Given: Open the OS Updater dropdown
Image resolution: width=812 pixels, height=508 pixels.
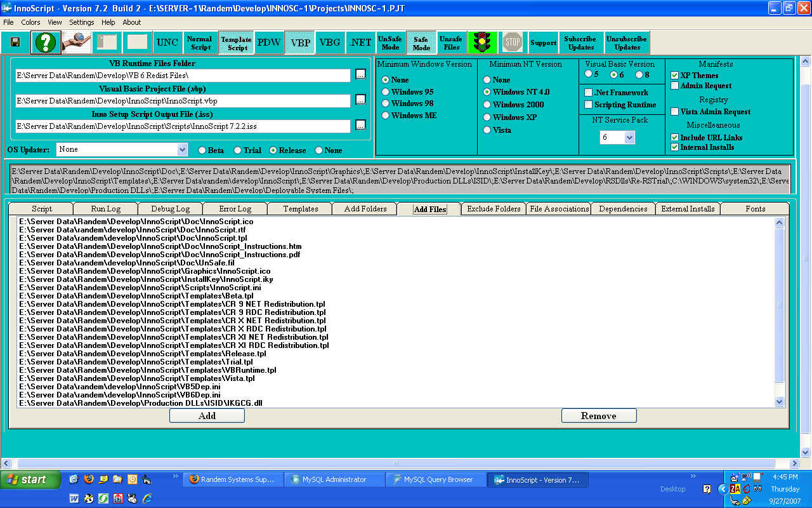Looking at the screenshot, I should point(182,149).
